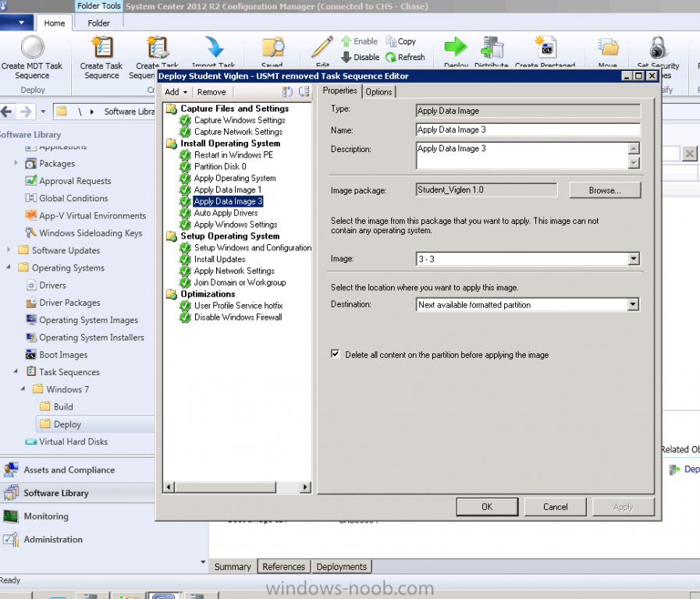Click Copy in the ribbon
Viewport: 700px width, 599px height.
coord(401,41)
